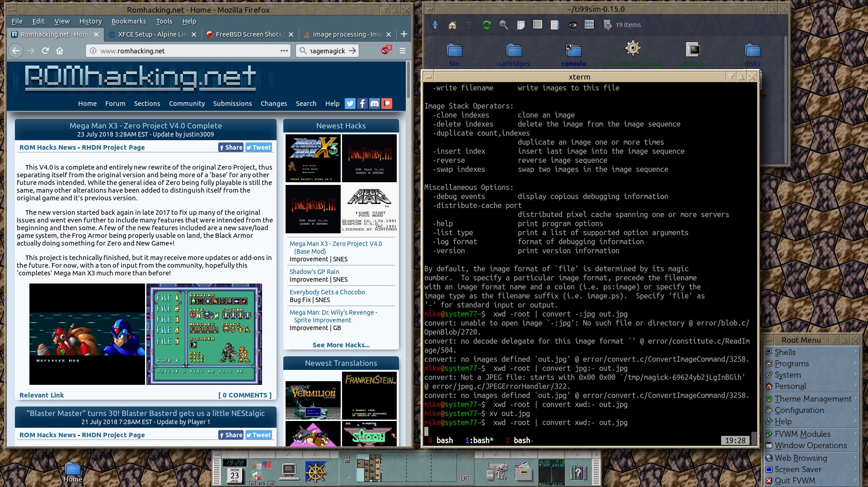Toggle the padlock icon on the pager
This screenshot has width=868, height=487.
click(347, 460)
